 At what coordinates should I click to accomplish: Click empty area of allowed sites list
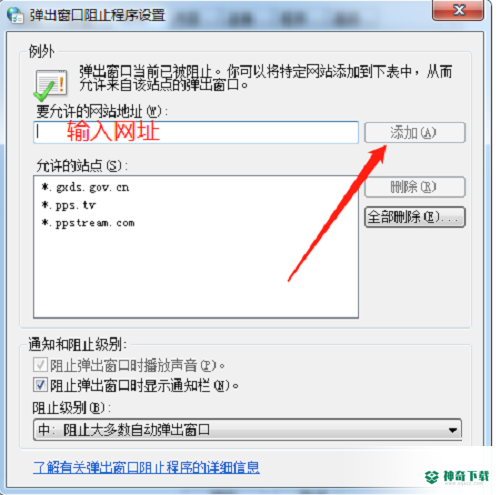click(196, 273)
